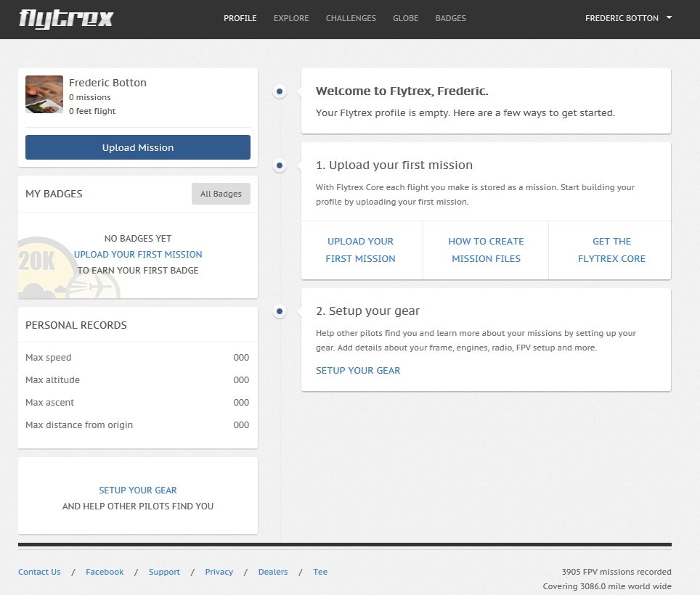Viewport: 700px width, 595px height.
Task: Open the Dealers footer link
Action: (273, 572)
